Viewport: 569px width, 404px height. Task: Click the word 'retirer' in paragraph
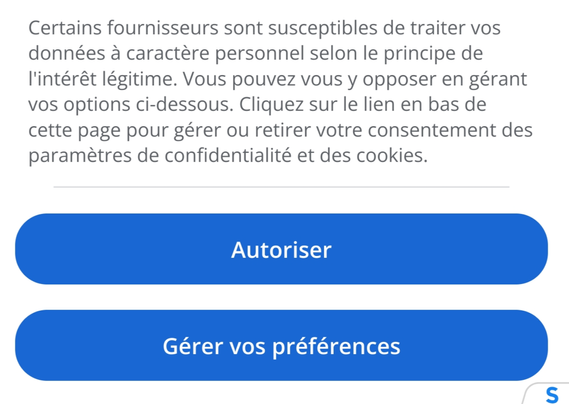pyautogui.click(x=282, y=130)
